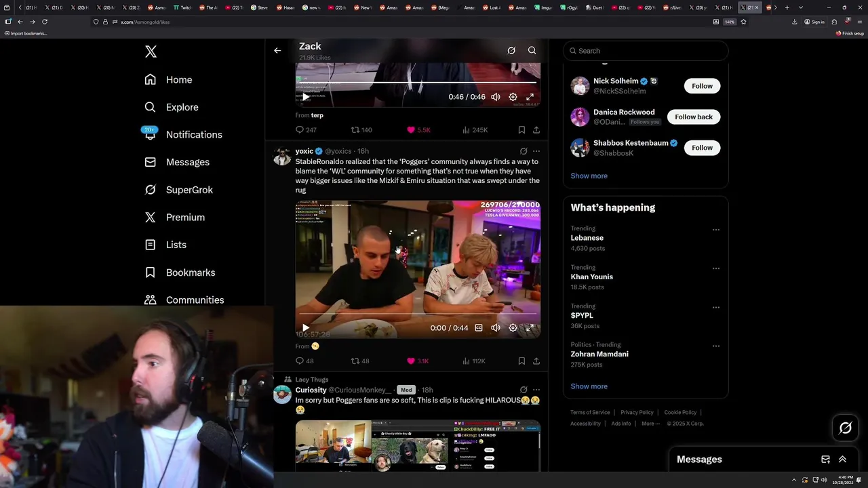Click the Grok icon in Zack's header

pos(511,50)
